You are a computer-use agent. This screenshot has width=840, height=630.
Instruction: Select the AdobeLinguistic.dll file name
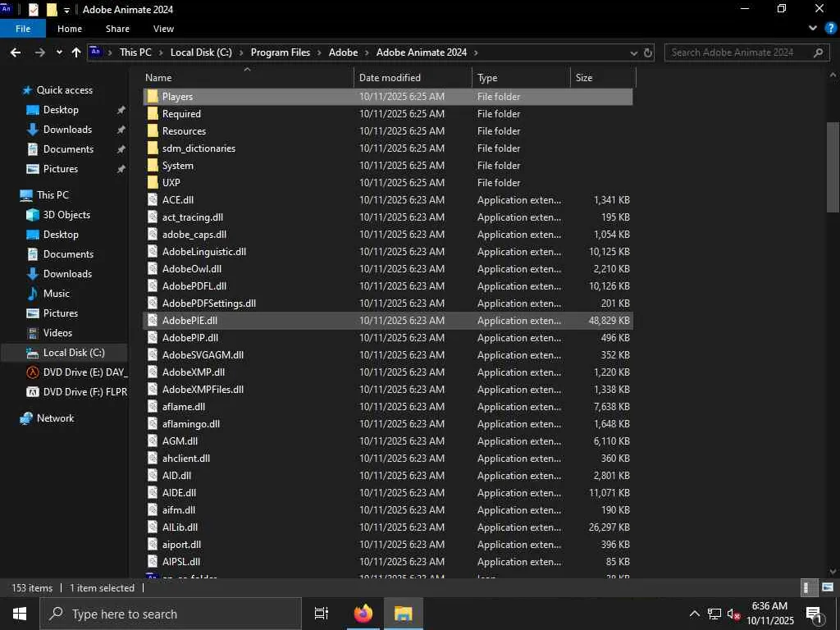coord(204,251)
